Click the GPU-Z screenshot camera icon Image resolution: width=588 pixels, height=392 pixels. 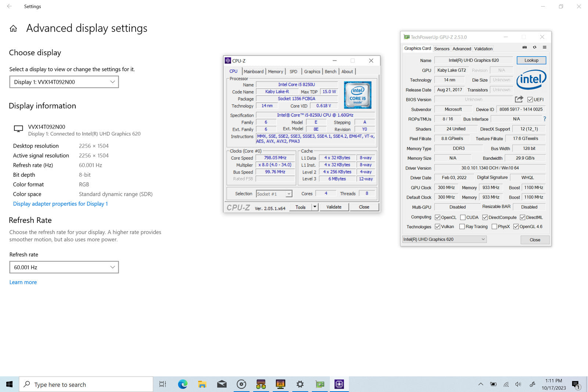click(524, 47)
